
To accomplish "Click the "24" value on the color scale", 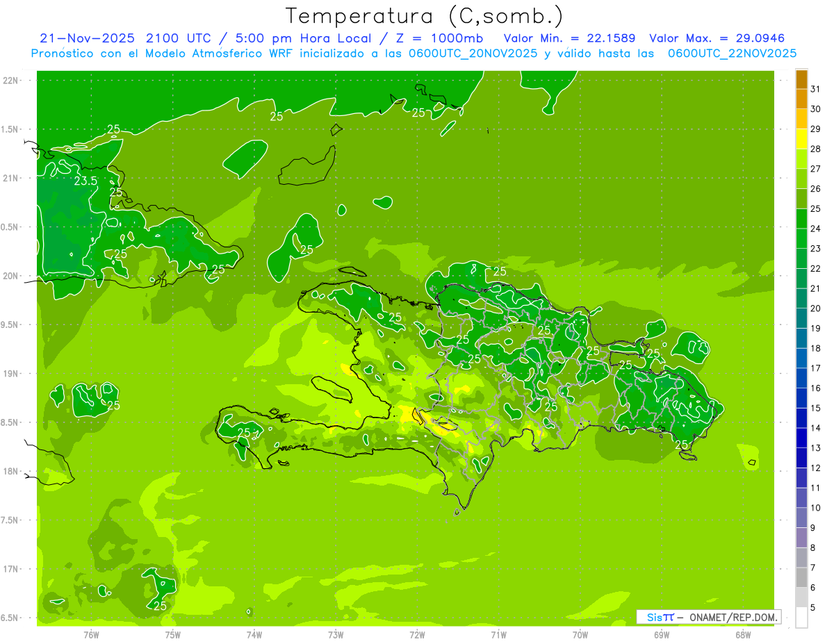I will tap(815, 229).
